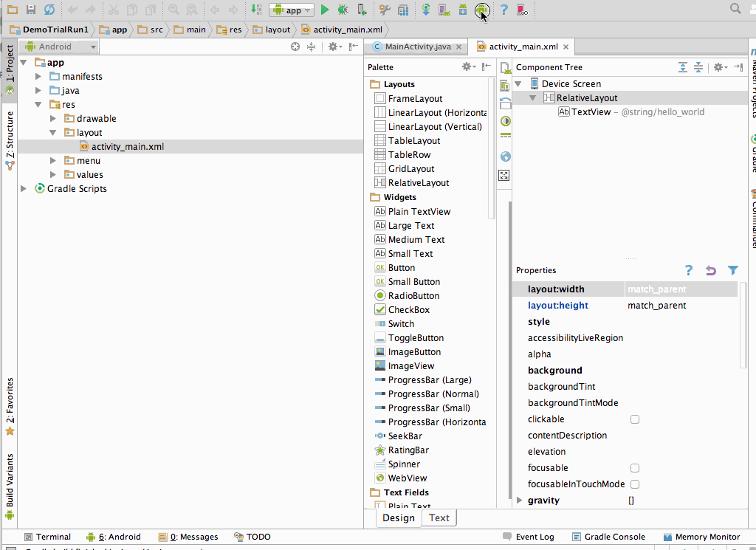Click the globe locale icon in designer
This screenshot has width=756, height=550.
point(505,157)
